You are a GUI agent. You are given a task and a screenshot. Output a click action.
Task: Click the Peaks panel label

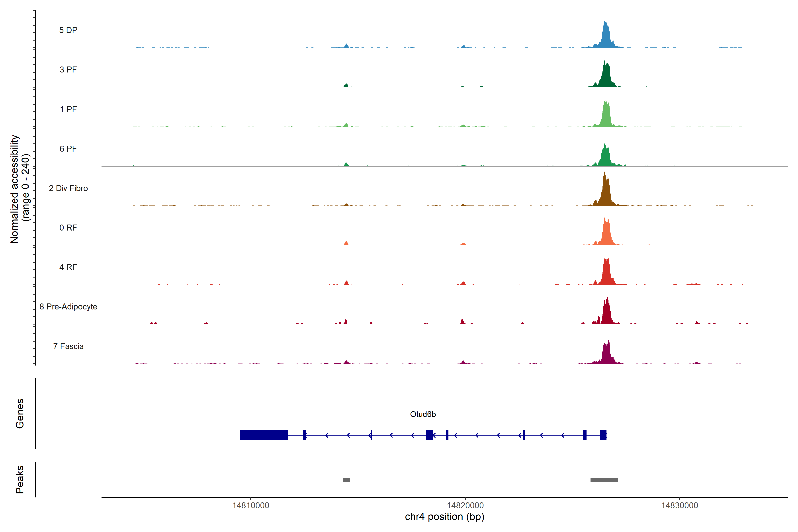click(x=20, y=479)
